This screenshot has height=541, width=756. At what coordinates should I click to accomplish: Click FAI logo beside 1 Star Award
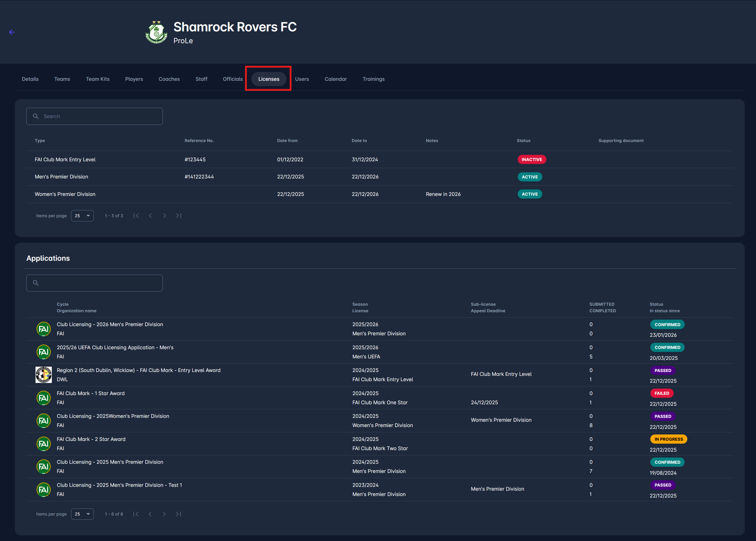44,398
